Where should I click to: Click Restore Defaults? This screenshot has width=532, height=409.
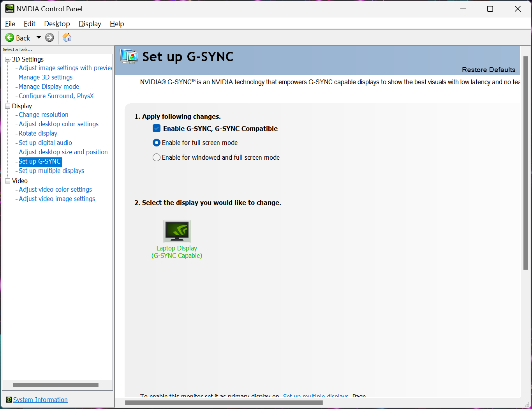point(488,70)
